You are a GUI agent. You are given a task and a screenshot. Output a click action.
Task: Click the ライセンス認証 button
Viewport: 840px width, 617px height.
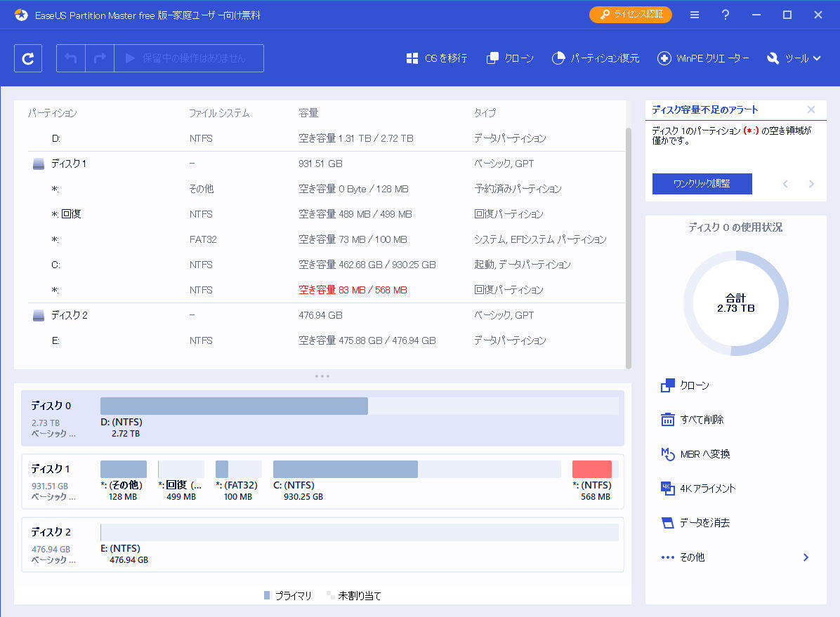click(x=630, y=14)
